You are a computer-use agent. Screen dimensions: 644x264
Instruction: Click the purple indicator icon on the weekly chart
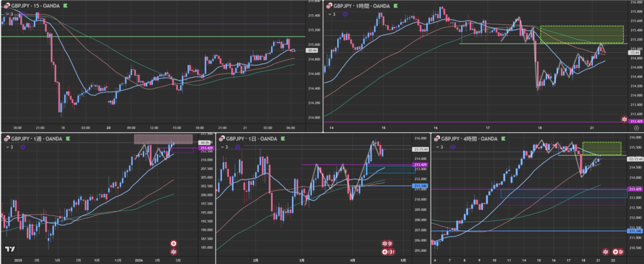(x=23, y=146)
